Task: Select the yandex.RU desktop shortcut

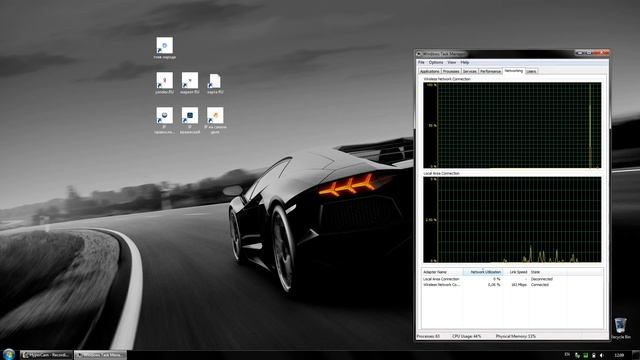Action: point(164,83)
